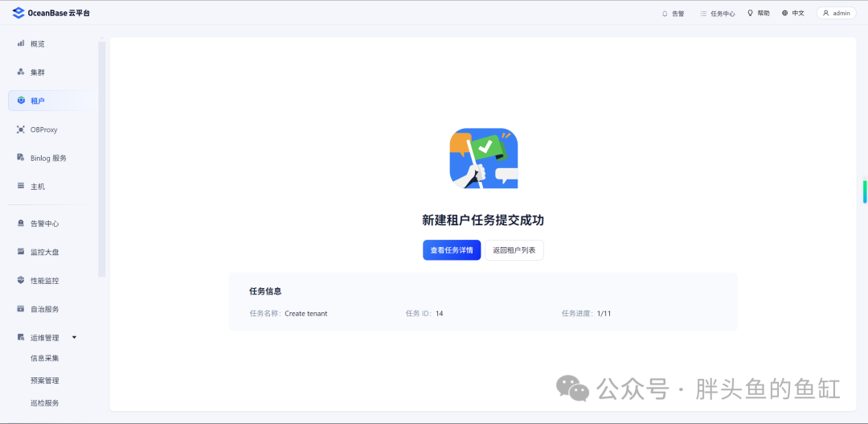The height and width of the screenshot is (424, 868).
Task: Collapse the 运维管理 submenu arrow
Action: 74,338
